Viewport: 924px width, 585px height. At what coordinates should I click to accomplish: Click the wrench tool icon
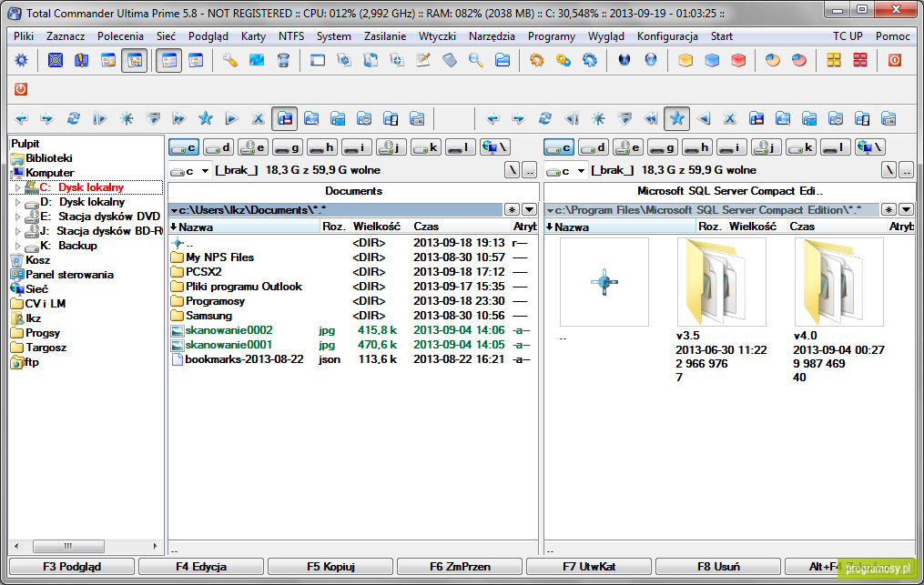229,60
